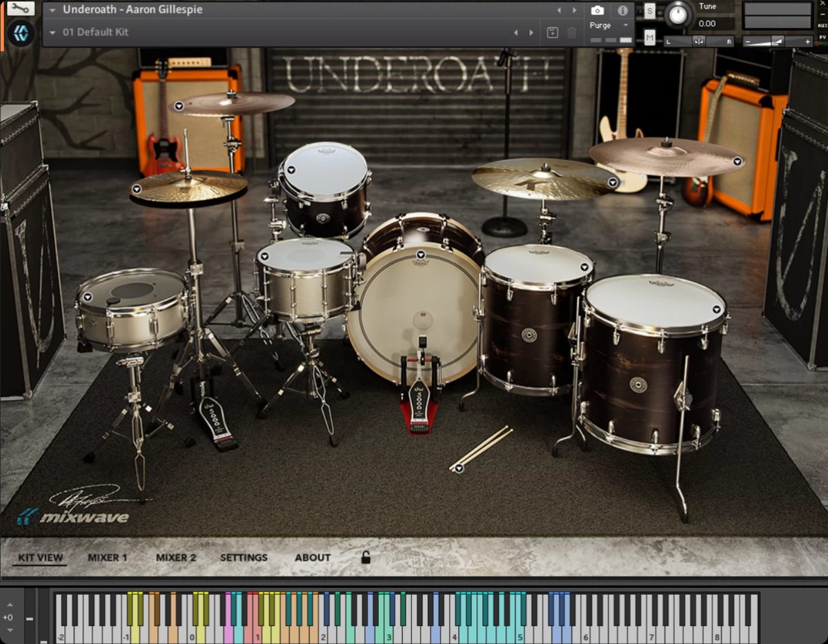Open the hi-hat cymbal arrow menu
This screenshot has height=644, width=828.
click(x=137, y=189)
